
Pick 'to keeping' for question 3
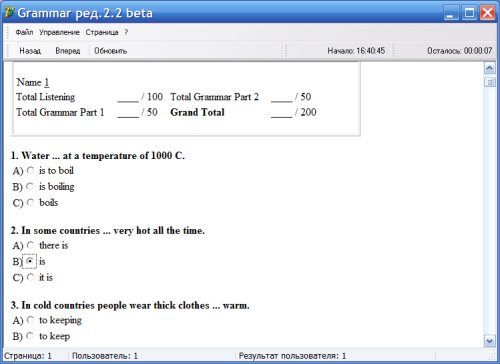pos(30,320)
